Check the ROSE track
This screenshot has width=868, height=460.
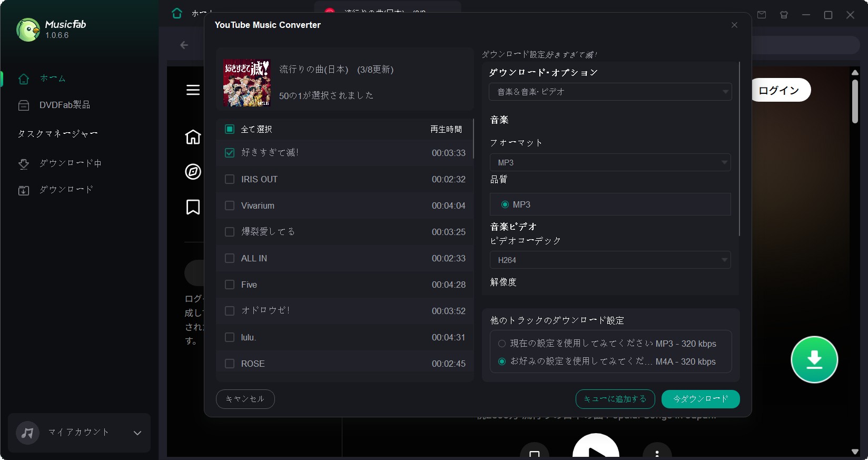point(230,364)
